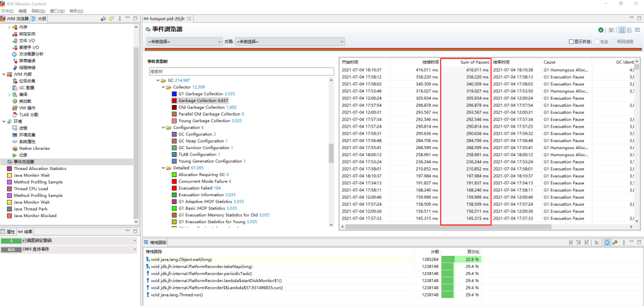Open the 帮助(H) menu
This screenshot has height=306, width=644.
click(76, 11)
